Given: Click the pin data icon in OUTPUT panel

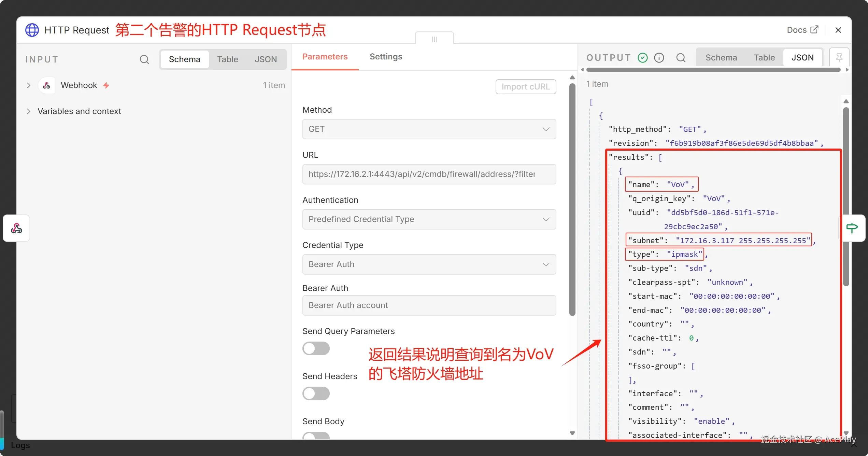Looking at the screenshot, I should point(839,57).
